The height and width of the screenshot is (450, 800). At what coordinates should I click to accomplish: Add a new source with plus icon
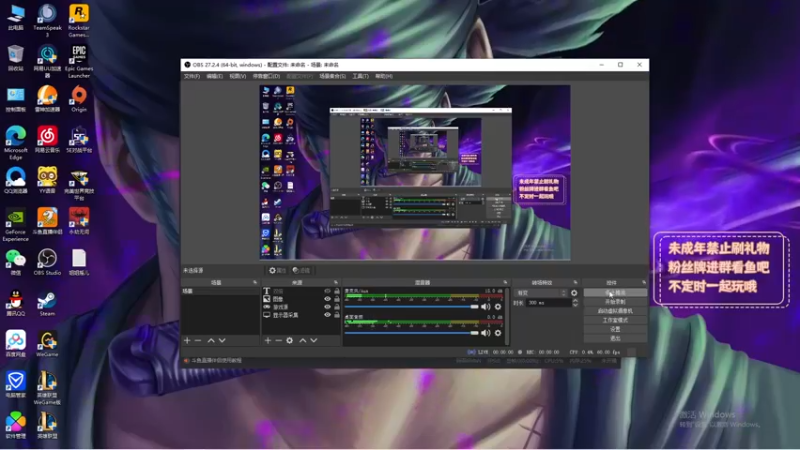268,340
